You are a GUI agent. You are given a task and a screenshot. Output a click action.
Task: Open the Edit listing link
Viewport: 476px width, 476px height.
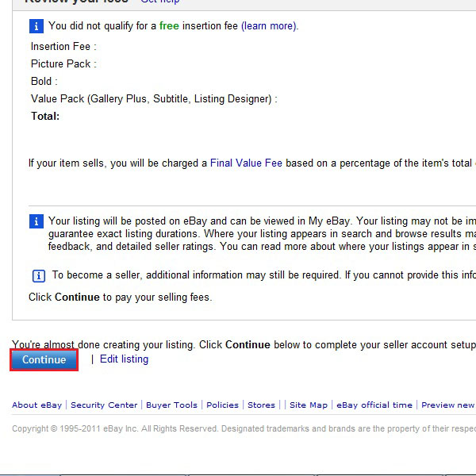point(125,359)
